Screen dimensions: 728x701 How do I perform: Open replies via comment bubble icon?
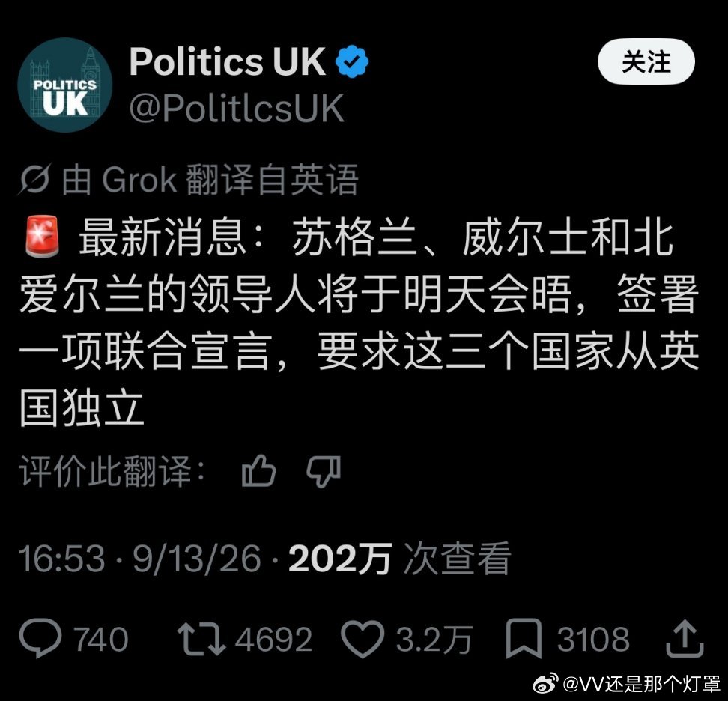tap(40, 638)
